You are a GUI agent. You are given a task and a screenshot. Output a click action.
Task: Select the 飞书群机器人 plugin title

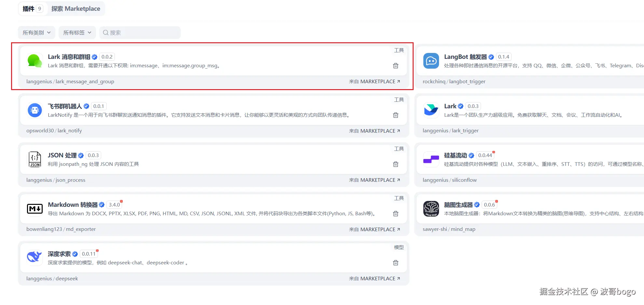pos(65,106)
